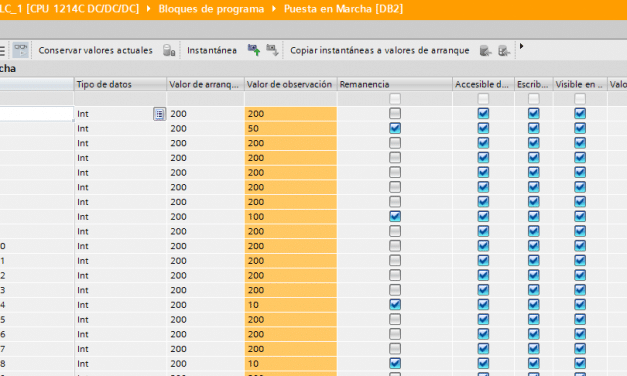Toggle Accesible checkbox for row ending in 2
Screen dimensions: 627x376
(483, 276)
